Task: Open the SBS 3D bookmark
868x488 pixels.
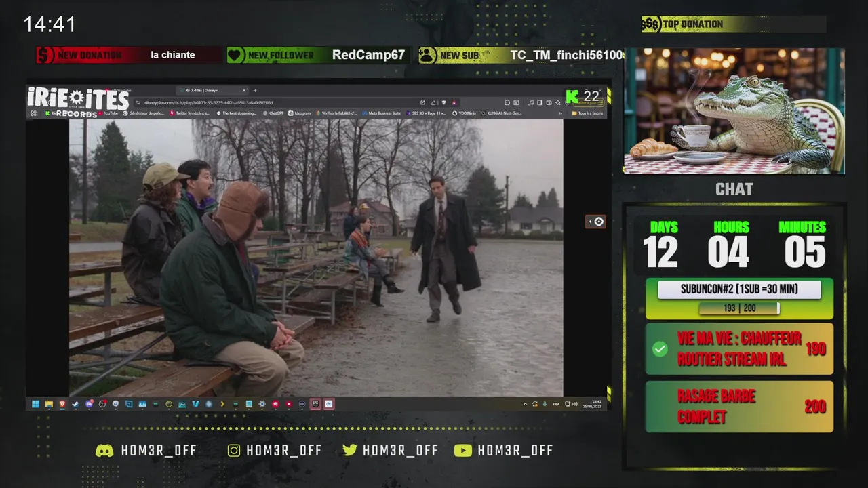Action: 427,113
